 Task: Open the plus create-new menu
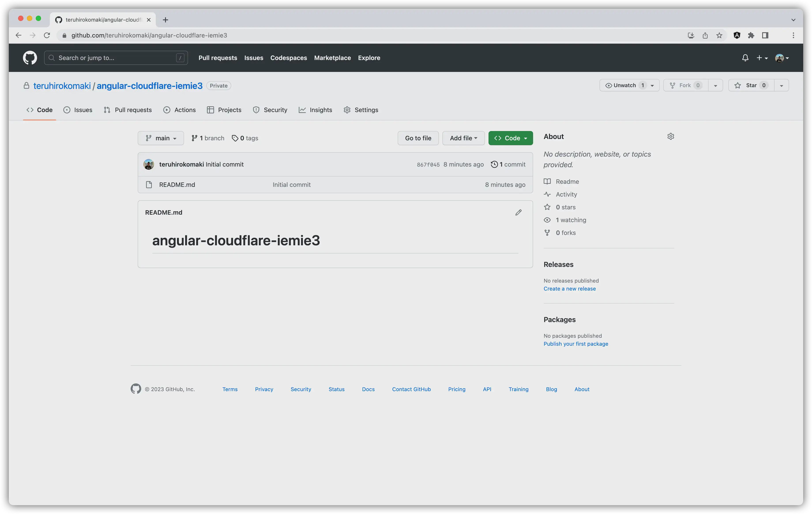(x=762, y=58)
